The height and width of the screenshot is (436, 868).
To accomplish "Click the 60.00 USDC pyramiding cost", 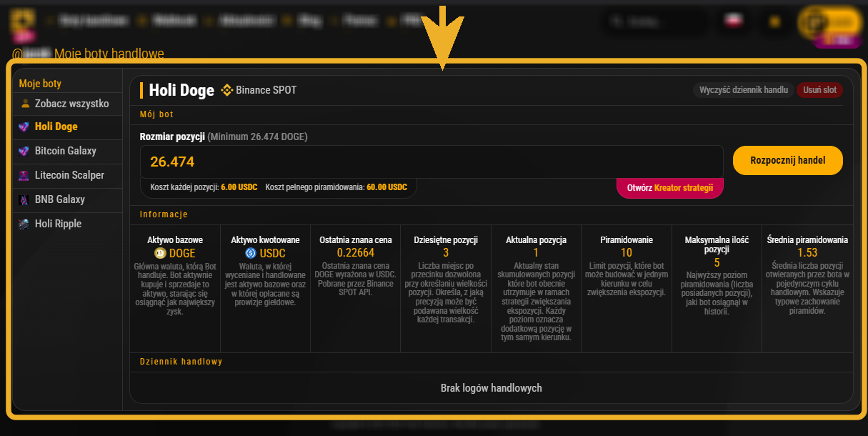I will pyautogui.click(x=386, y=187).
